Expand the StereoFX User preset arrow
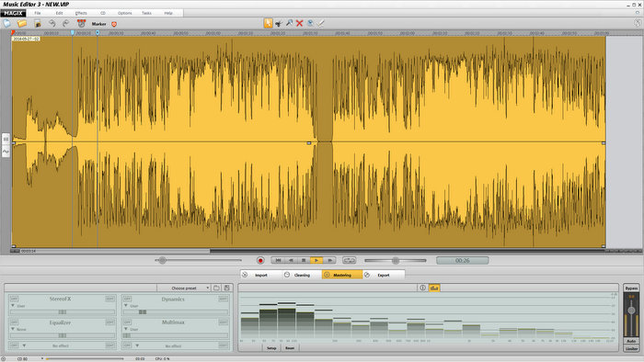Viewport: 644px width, 362px height. (13, 305)
